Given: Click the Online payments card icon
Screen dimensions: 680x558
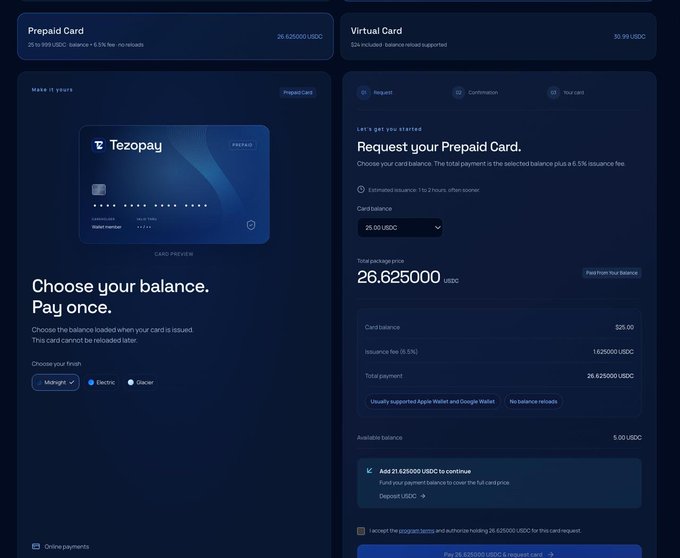Looking at the screenshot, I should tap(36, 546).
